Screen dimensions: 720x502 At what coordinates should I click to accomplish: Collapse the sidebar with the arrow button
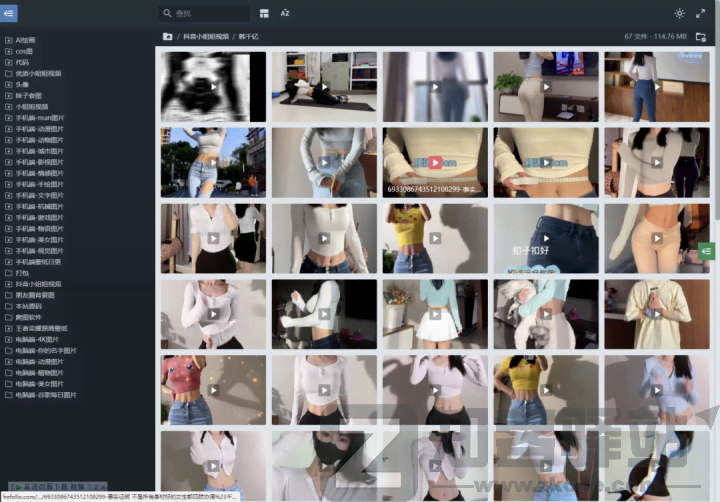click(9, 13)
